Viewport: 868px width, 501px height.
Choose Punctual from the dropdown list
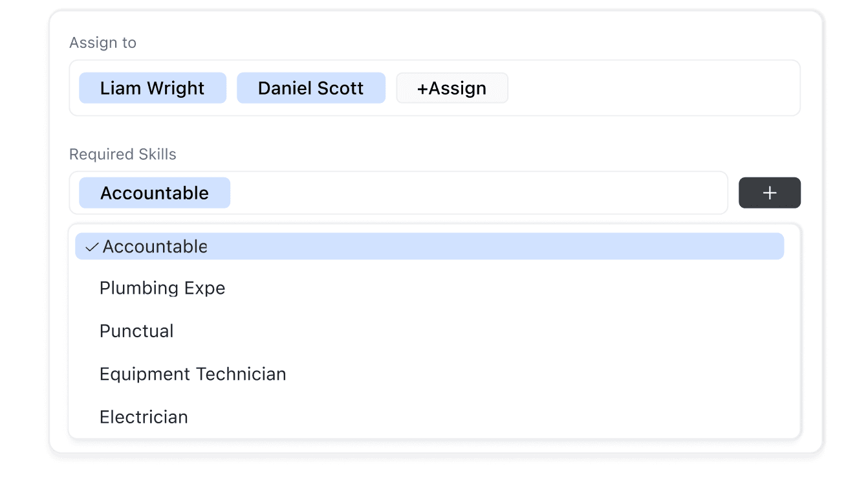[136, 331]
